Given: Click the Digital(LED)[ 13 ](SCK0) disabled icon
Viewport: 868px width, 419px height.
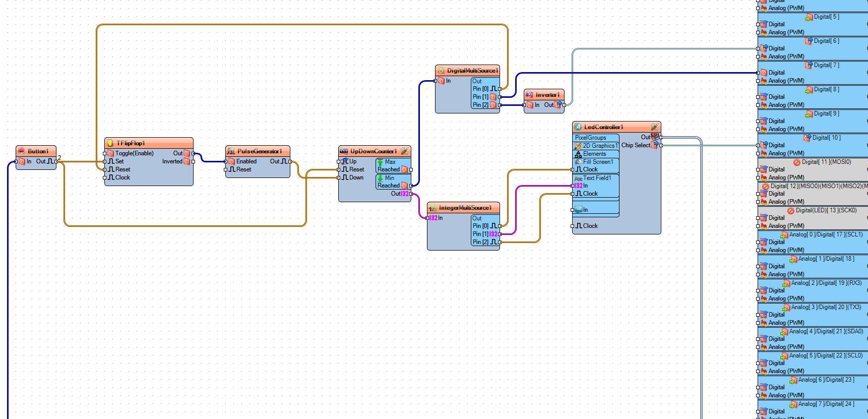Looking at the screenshot, I should click(x=790, y=211).
